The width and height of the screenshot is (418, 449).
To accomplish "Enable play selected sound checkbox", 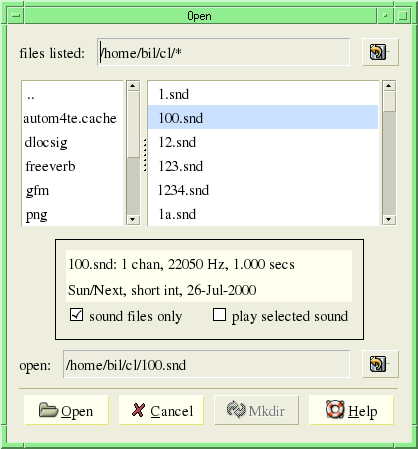I will pos(219,315).
